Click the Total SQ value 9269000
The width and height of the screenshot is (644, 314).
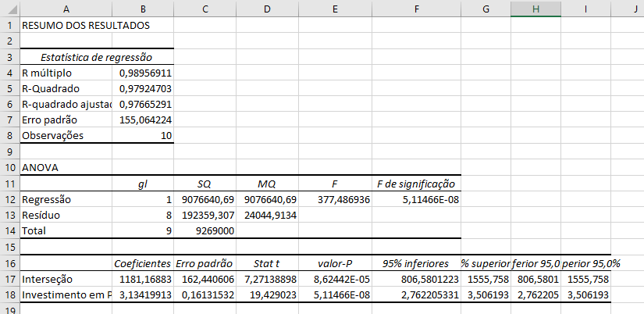pyautogui.click(x=206, y=231)
